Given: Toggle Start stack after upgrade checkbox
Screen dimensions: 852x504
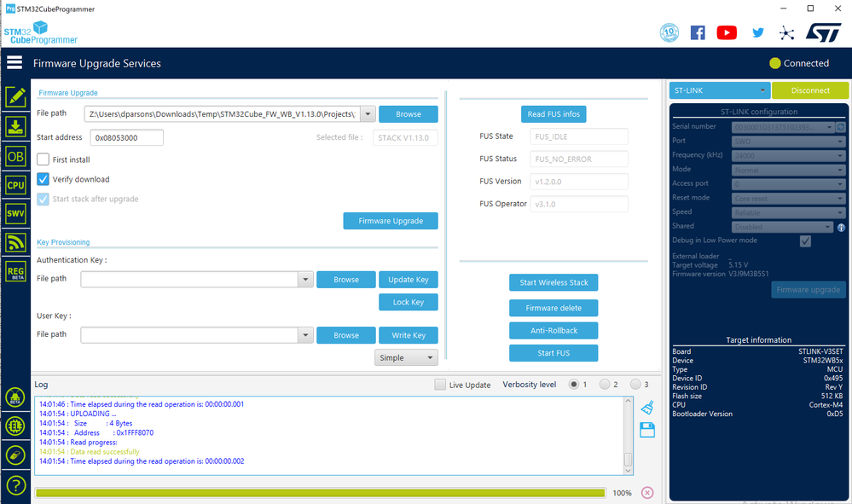Looking at the screenshot, I should [43, 199].
